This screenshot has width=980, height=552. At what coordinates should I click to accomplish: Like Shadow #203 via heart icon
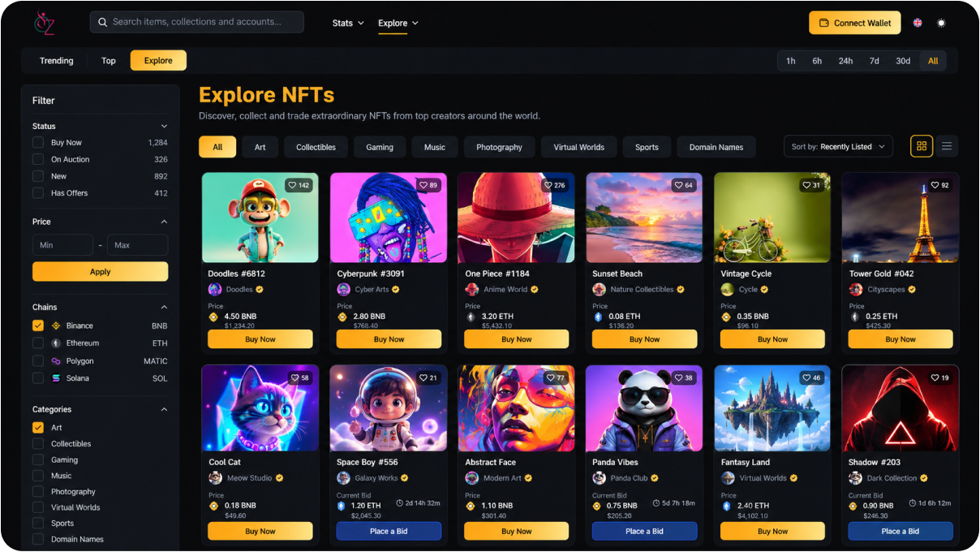click(935, 377)
